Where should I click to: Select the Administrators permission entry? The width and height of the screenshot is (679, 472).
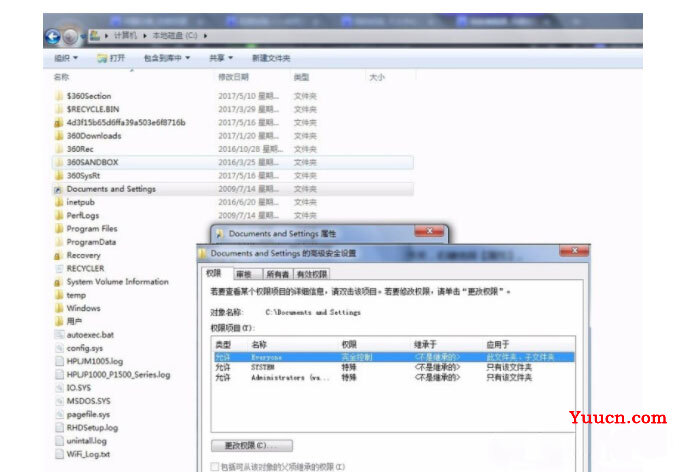pyautogui.click(x=394, y=378)
